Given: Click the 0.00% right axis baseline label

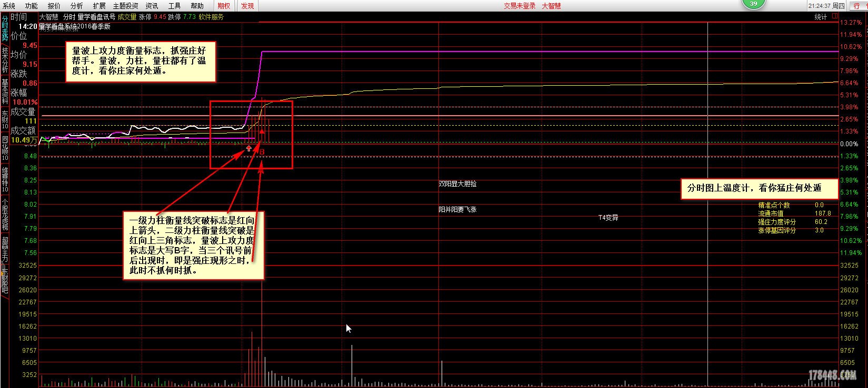Looking at the screenshot, I should point(849,144).
